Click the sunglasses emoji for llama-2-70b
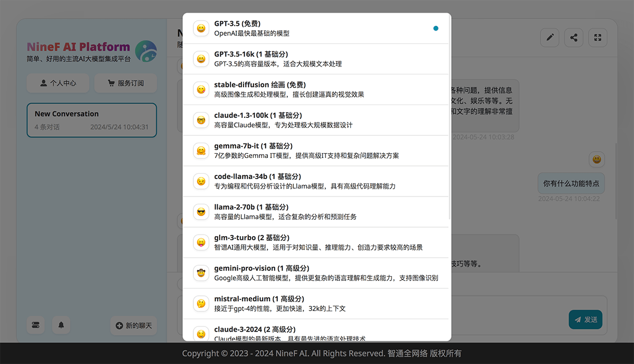634x364 pixels. pos(201,212)
